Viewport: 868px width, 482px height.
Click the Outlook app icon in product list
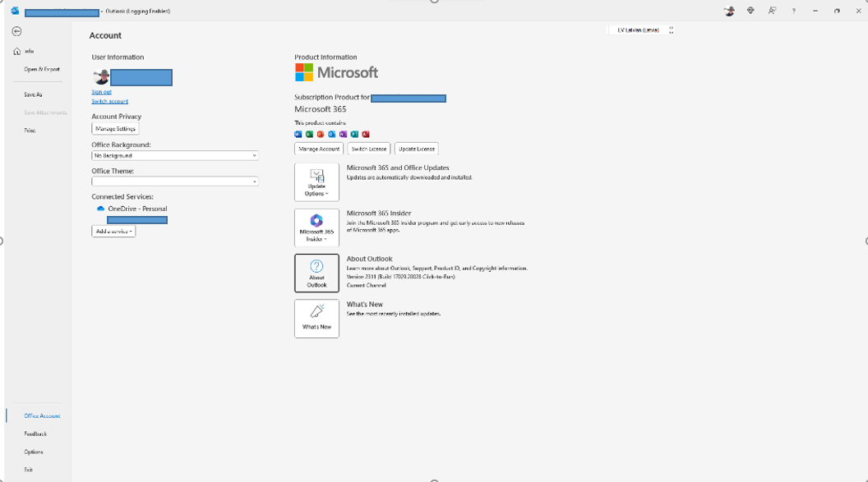[331, 135]
